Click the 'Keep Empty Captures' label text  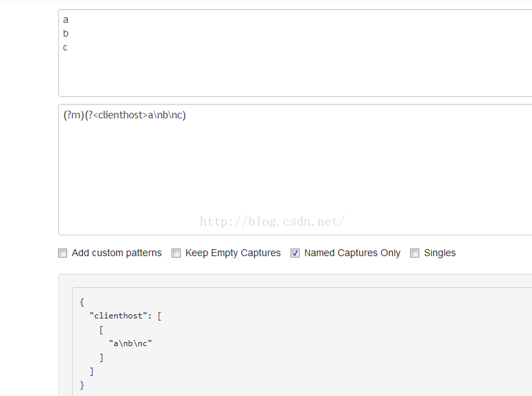pyautogui.click(x=232, y=253)
